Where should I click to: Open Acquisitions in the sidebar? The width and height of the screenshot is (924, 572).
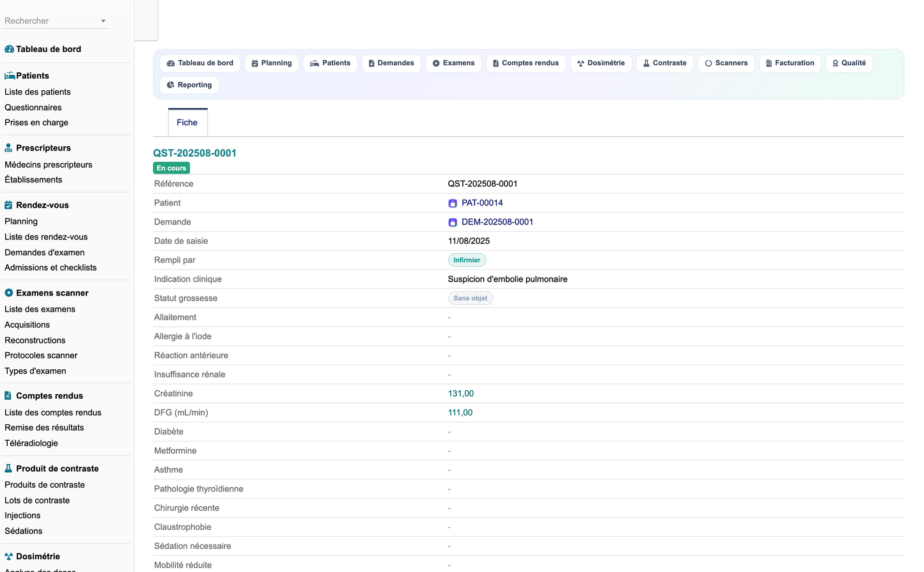pyautogui.click(x=27, y=325)
